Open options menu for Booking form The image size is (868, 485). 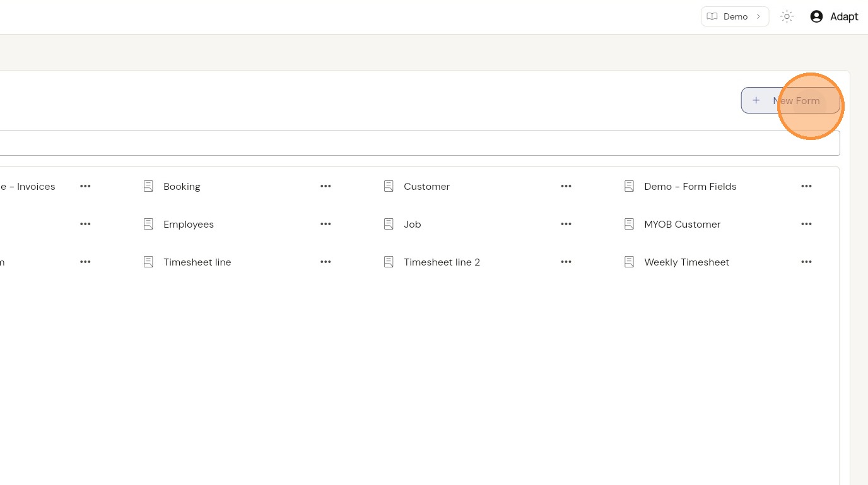pos(325,186)
